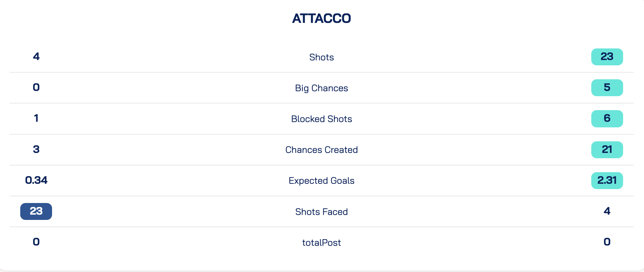The width and height of the screenshot is (644, 272).
Task: Click the 0.34 Expected Goals value
Action: pos(36,180)
